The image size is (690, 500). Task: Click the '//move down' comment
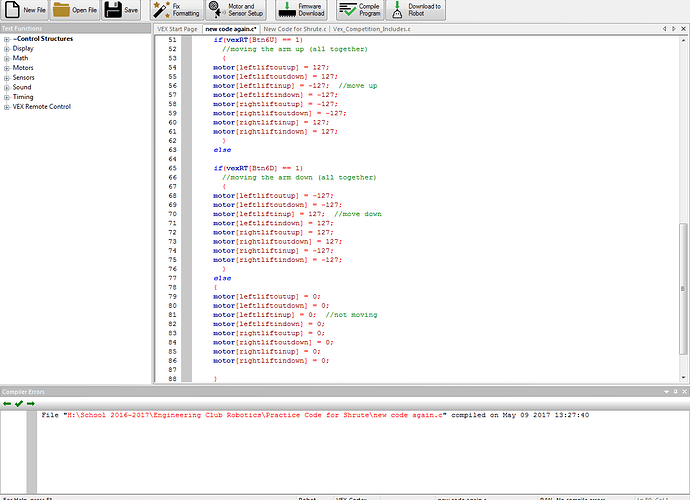(x=358, y=214)
